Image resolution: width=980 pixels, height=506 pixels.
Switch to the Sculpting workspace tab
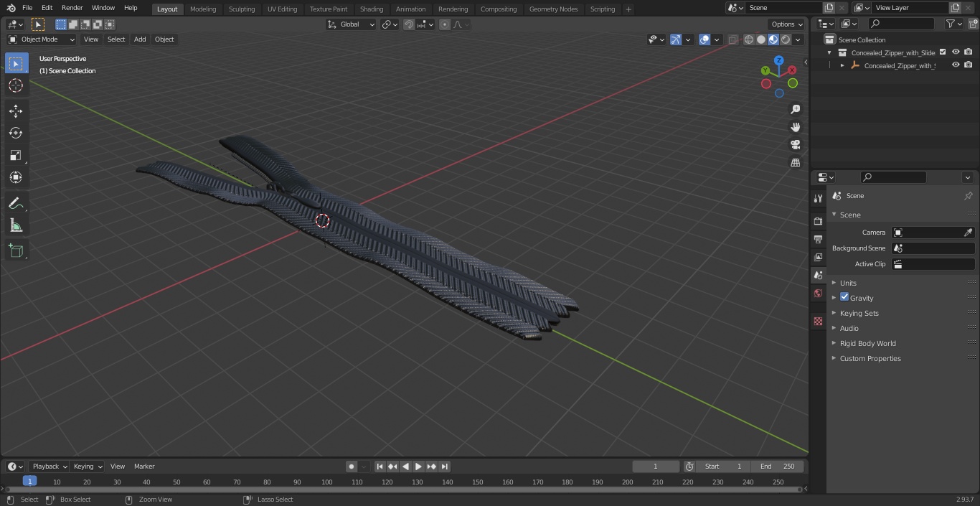[x=242, y=9]
